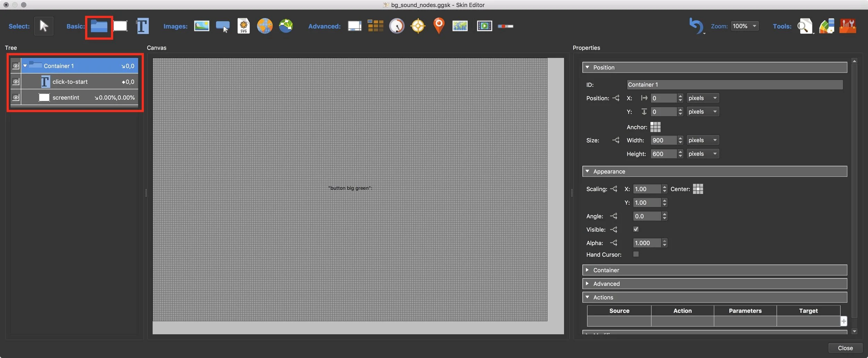Open X position units dropdown
Screen dimensions: 868x358
click(x=703, y=98)
